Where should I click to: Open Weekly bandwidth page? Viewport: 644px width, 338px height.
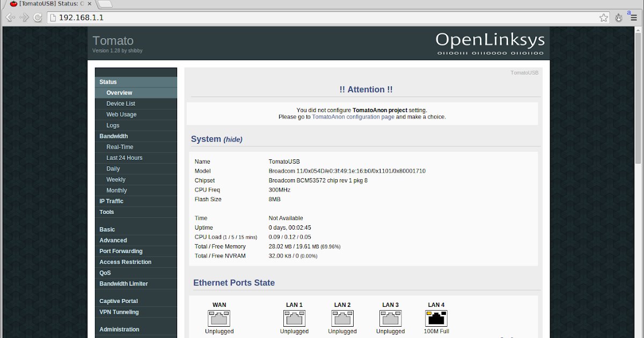(x=136, y=180)
